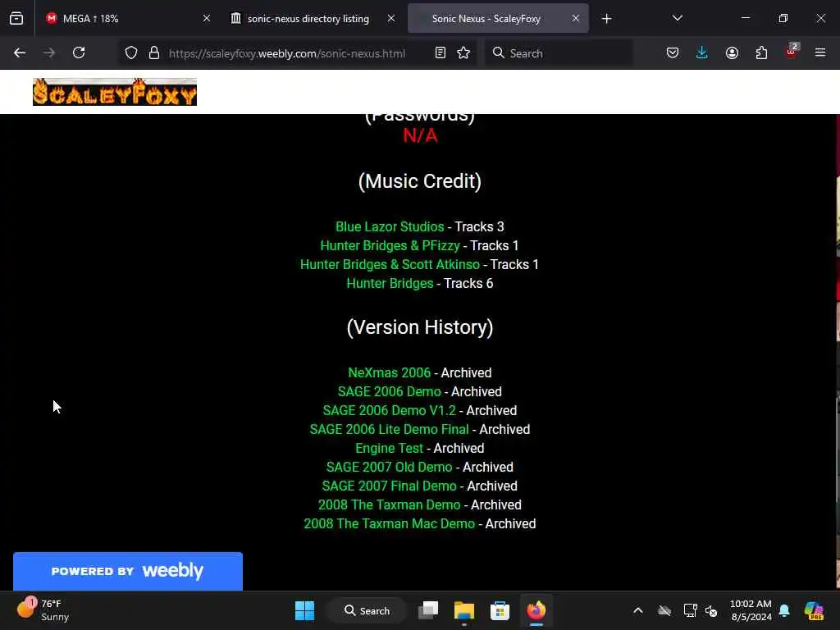Open Hunter Bridges & Scott Atkinso link

click(390, 264)
